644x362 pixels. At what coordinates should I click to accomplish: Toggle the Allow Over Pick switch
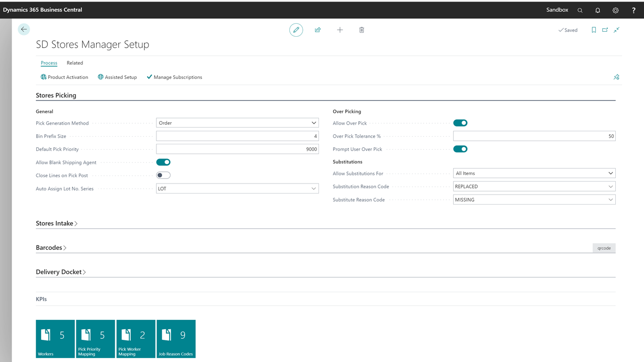coord(460,123)
